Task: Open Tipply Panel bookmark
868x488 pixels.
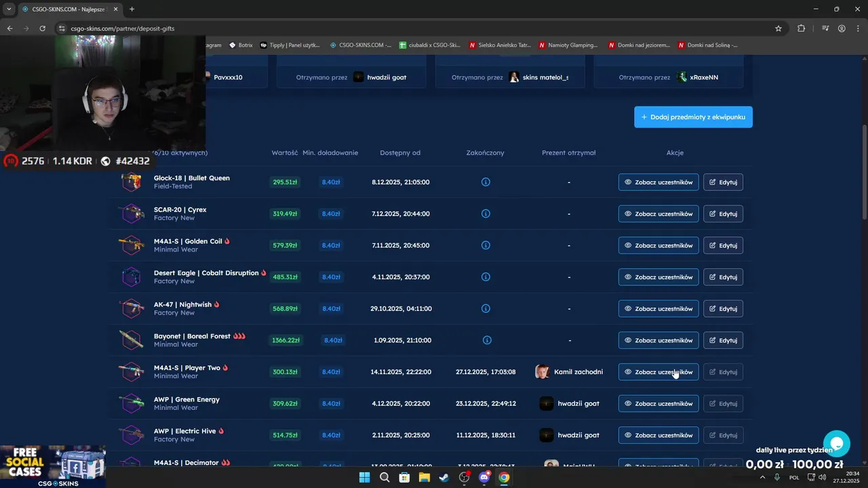Action: click(290, 45)
